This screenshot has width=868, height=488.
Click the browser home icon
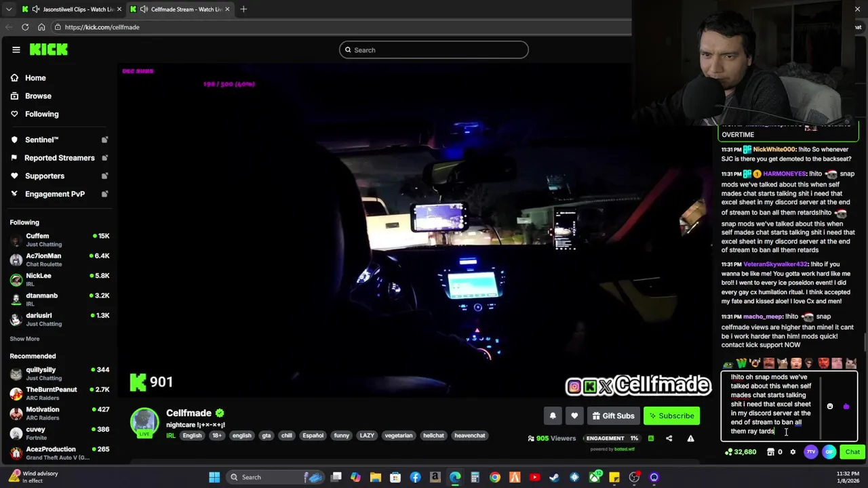[41, 27]
